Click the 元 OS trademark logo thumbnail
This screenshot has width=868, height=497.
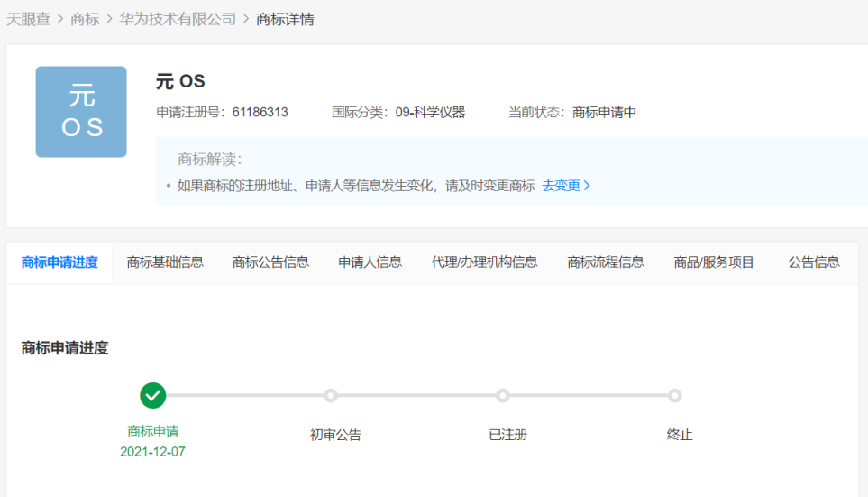click(x=81, y=112)
